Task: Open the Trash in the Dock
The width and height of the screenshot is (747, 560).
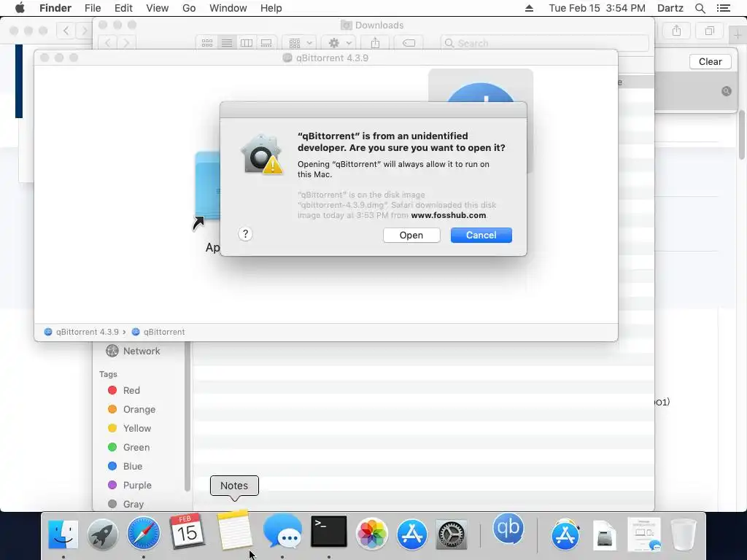Action: (x=684, y=534)
